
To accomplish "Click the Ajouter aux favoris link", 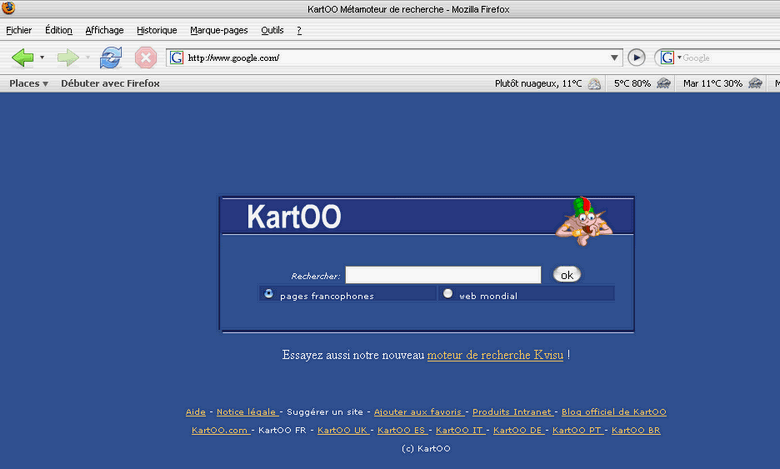I will [x=419, y=412].
